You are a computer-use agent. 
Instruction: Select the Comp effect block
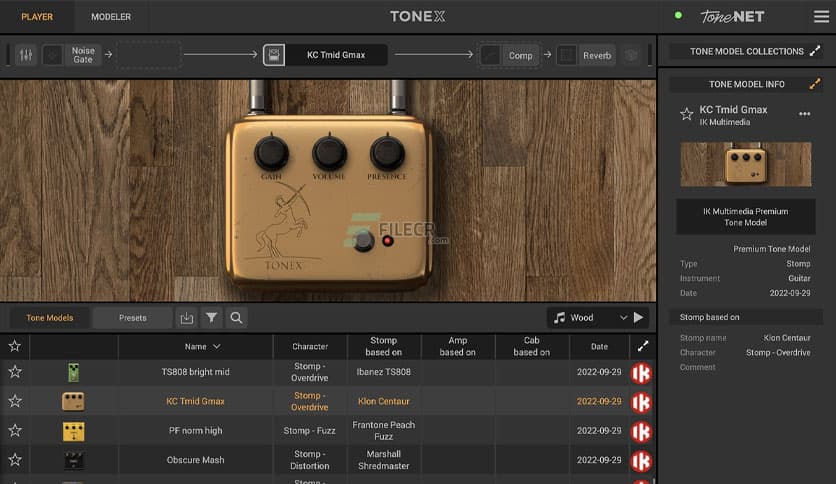point(520,55)
